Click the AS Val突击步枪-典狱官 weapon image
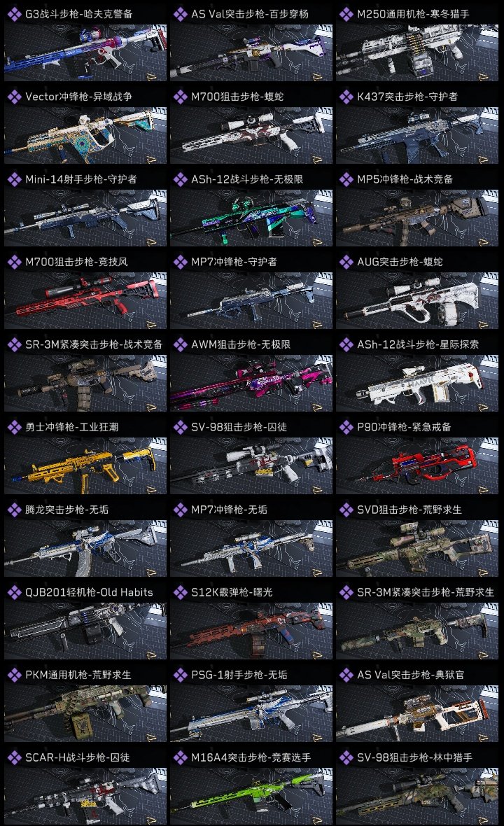The width and height of the screenshot is (504, 826). click(417, 714)
